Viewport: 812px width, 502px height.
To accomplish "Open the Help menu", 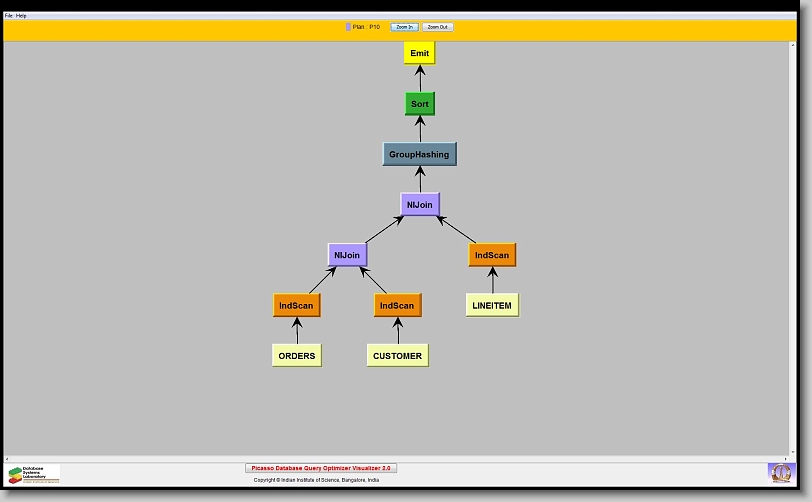I will pyautogui.click(x=22, y=16).
